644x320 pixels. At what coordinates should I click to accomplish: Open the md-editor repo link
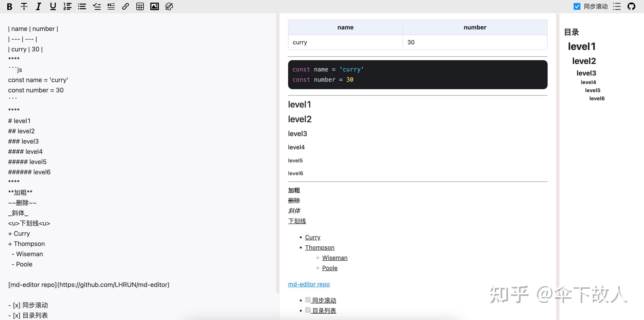tap(309, 284)
